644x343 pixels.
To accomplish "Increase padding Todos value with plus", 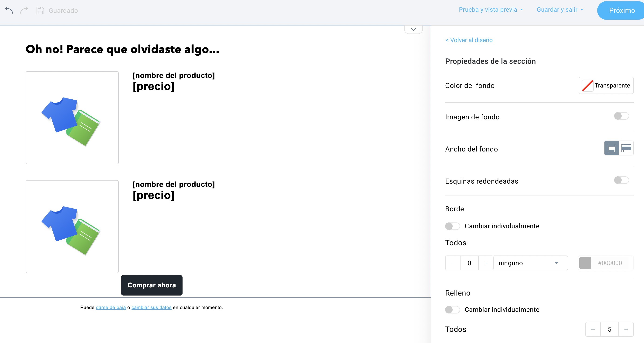I will pos(626,329).
